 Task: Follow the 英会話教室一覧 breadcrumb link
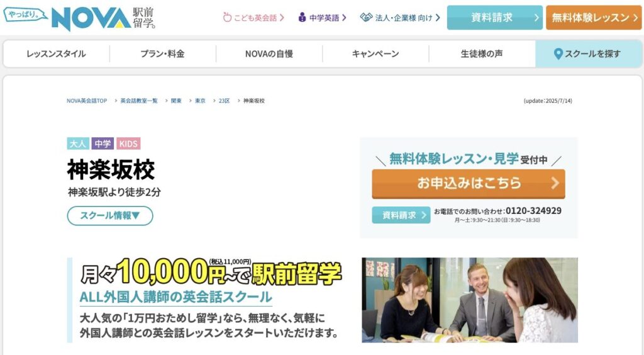click(x=139, y=101)
